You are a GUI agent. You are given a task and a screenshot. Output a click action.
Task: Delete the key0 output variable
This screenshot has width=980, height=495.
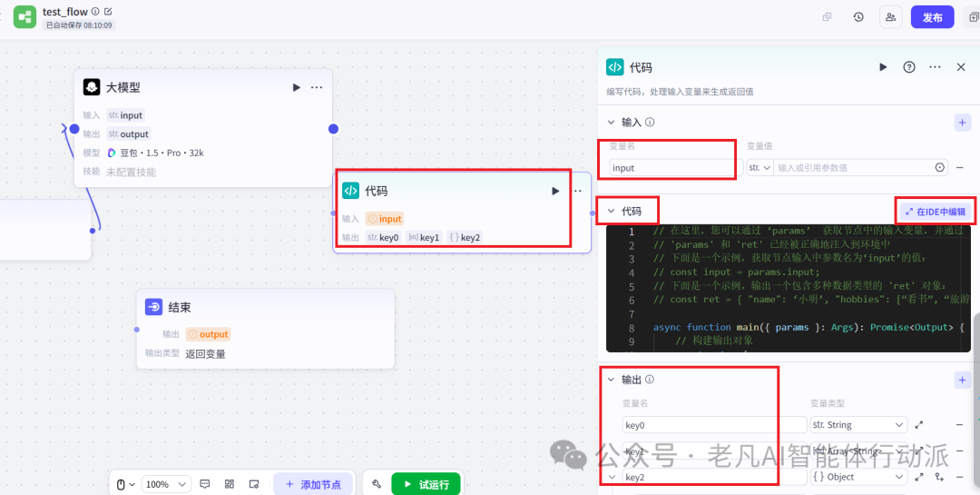[959, 425]
